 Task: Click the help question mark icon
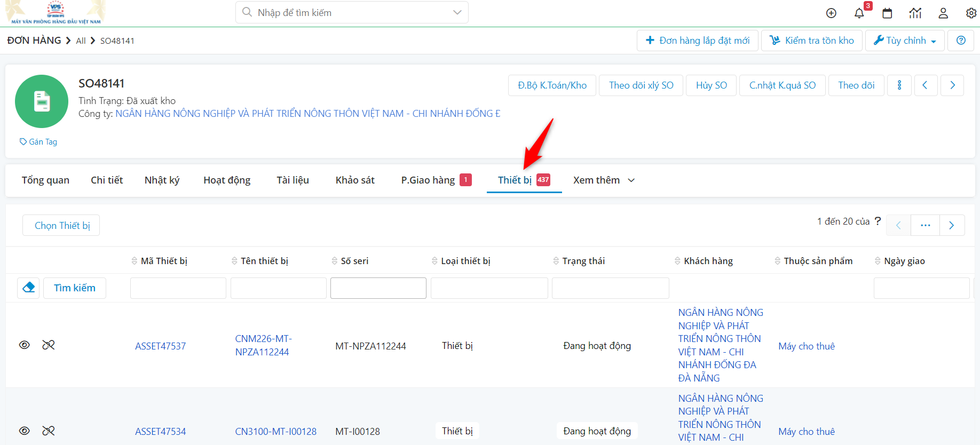[961, 41]
